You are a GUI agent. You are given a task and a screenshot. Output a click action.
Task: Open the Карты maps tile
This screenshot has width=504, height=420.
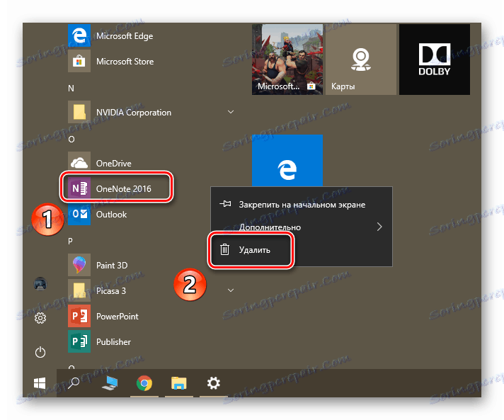click(361, 59)
